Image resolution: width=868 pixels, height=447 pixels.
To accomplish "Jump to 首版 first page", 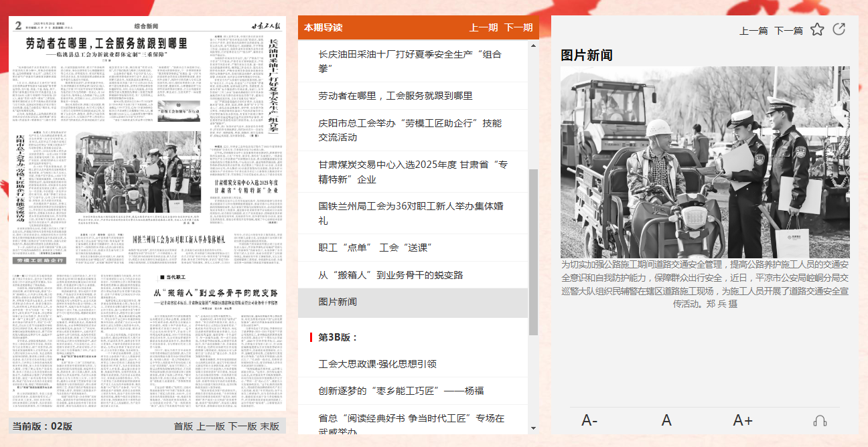I will pyautogui.click(x=183, y=426).
